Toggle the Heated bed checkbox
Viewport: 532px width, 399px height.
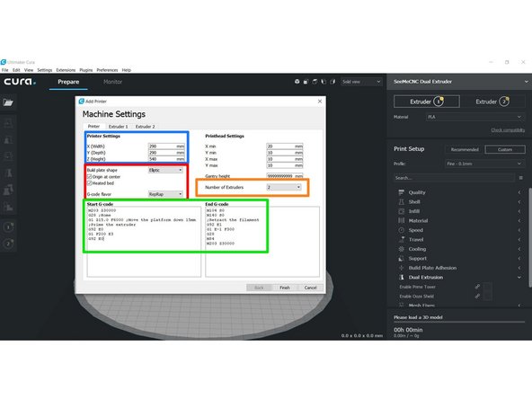[x=90, y=183]
